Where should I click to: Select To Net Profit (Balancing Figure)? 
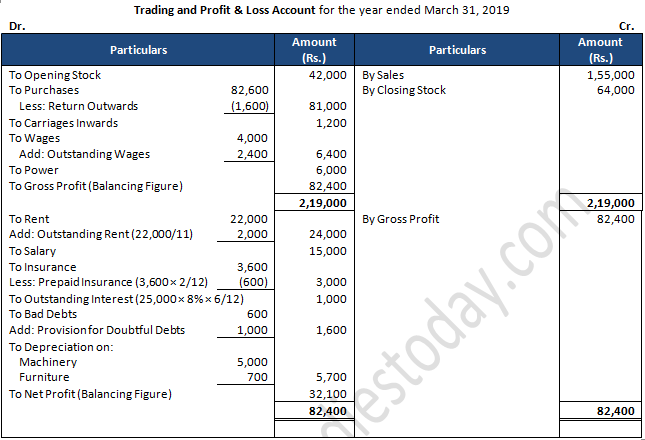90,394
